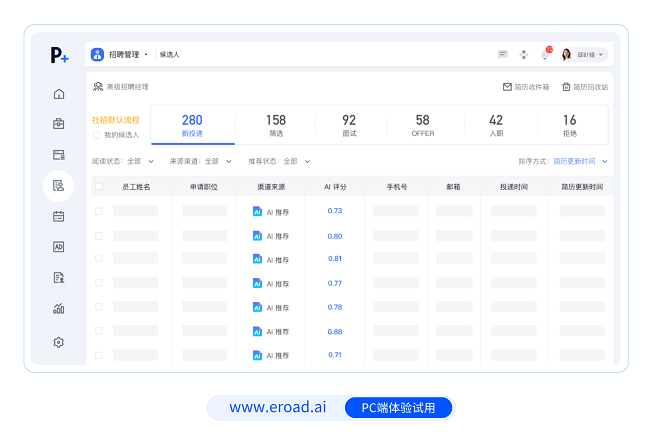The image size is (650, 446).
Task: Expand the 来源渠道 filter dropdown
Action: (229, 161)
